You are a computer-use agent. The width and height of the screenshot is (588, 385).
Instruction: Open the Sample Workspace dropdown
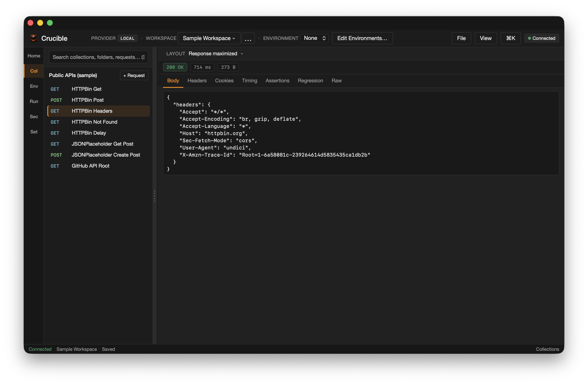[209, 38]
